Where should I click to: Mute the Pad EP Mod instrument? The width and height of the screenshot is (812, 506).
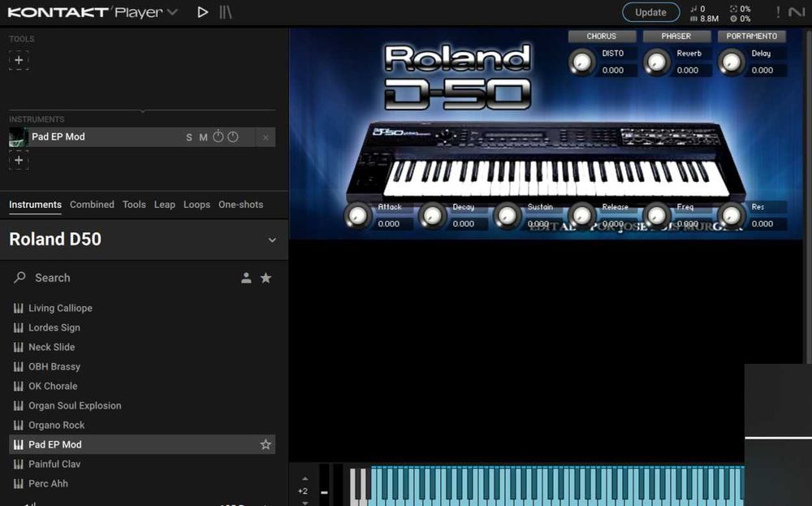[203, 137]
